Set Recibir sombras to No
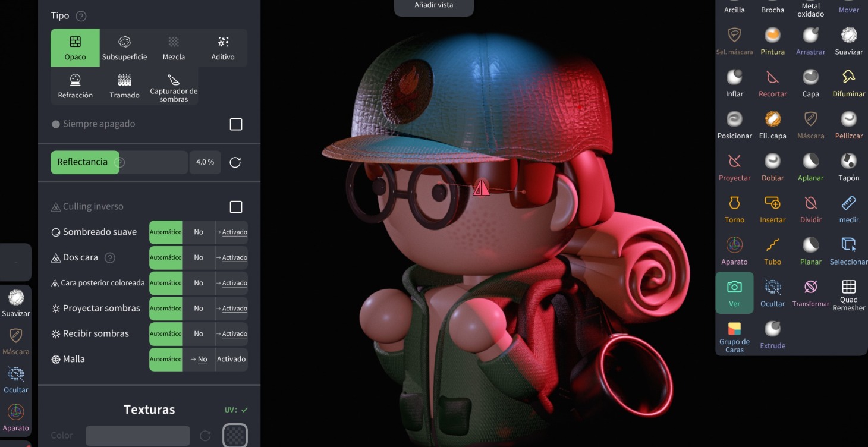The height and width of the screenshot is (447, 868). pos(199,333)
